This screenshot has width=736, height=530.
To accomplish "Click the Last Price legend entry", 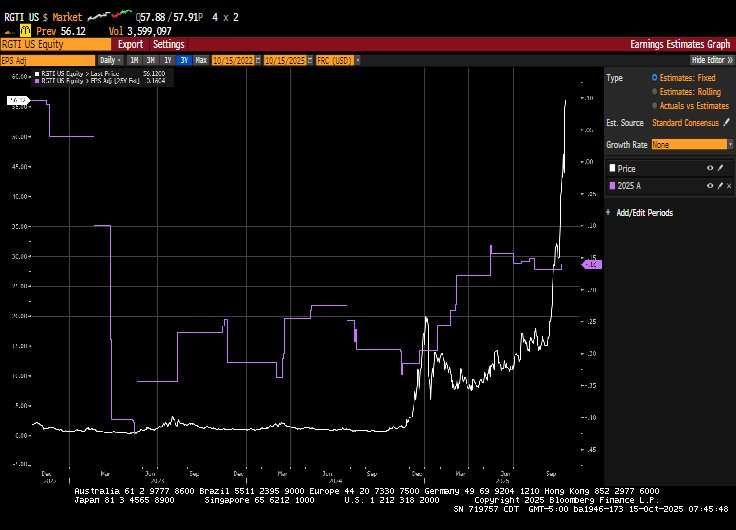I will click(80, 74).
